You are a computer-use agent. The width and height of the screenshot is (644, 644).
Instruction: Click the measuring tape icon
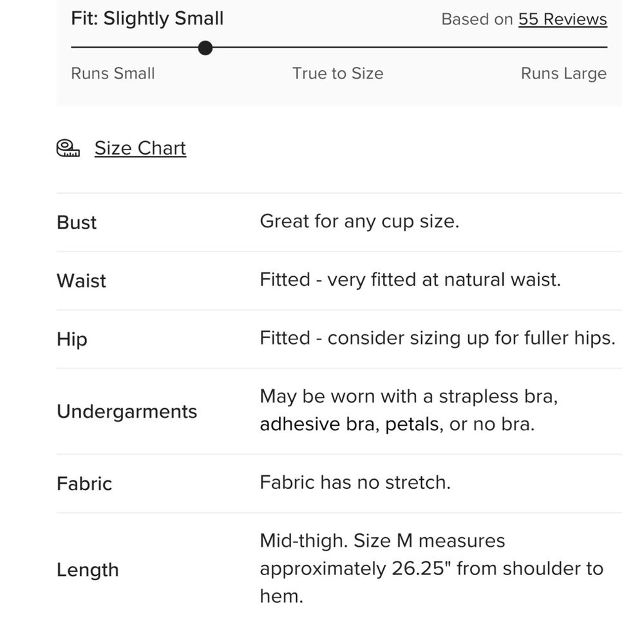68,148
